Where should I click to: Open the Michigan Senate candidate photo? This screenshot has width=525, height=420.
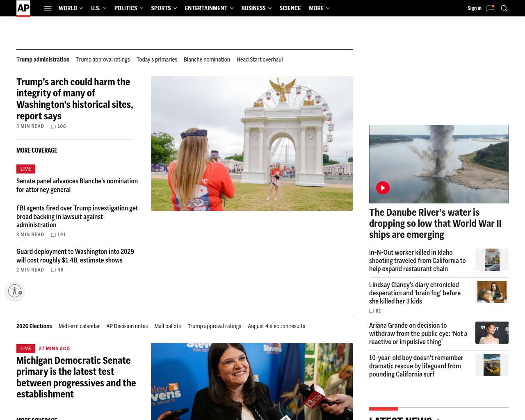252,381
